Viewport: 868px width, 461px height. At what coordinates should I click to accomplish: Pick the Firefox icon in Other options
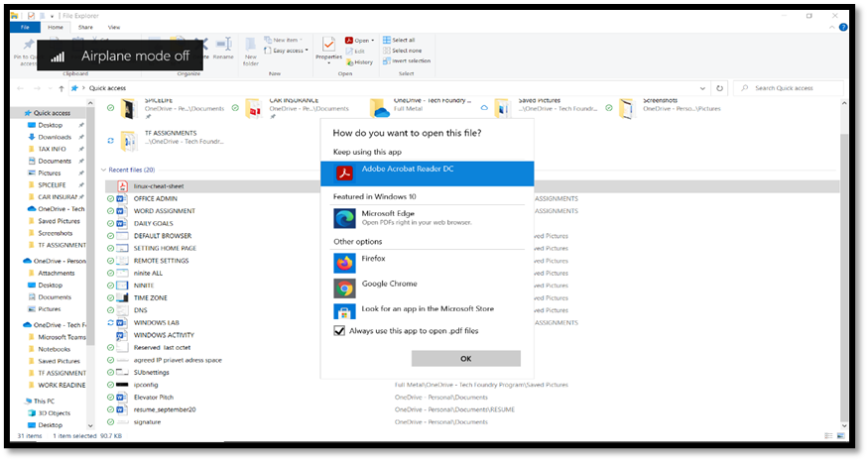[344, 263]
